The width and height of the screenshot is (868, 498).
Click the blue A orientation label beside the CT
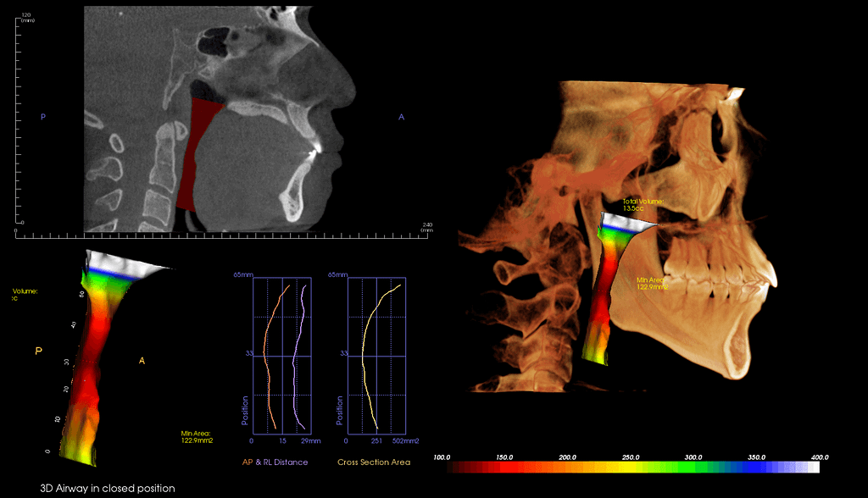click(401, 117)
